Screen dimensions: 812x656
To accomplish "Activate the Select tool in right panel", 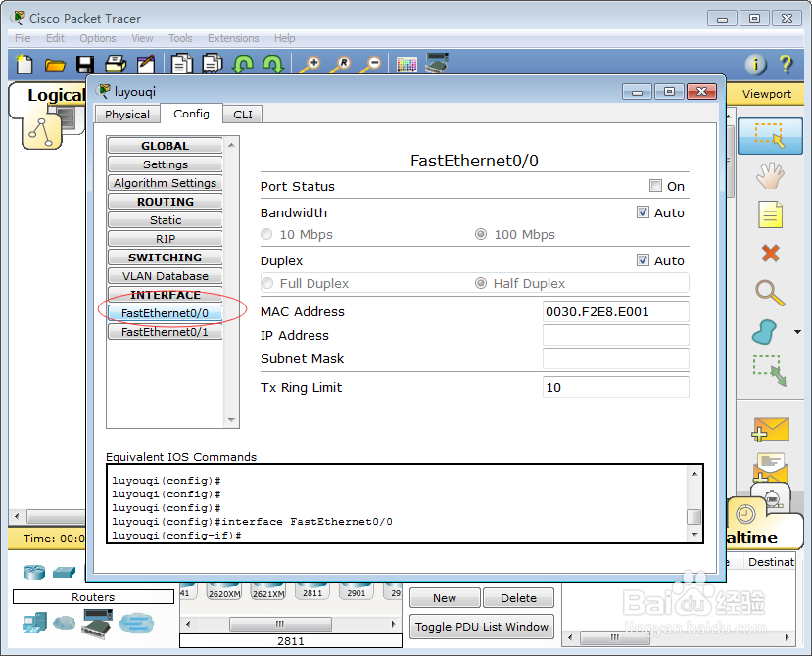I will click(770, 136).
